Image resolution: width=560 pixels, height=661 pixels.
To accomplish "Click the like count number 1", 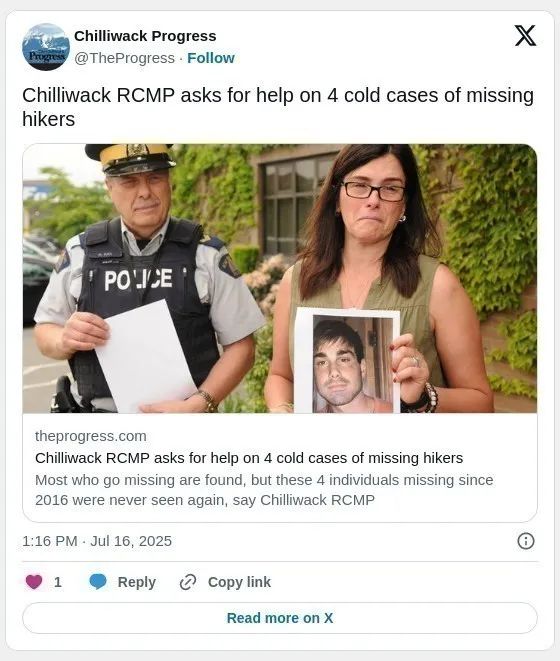I will coord(58,582).
